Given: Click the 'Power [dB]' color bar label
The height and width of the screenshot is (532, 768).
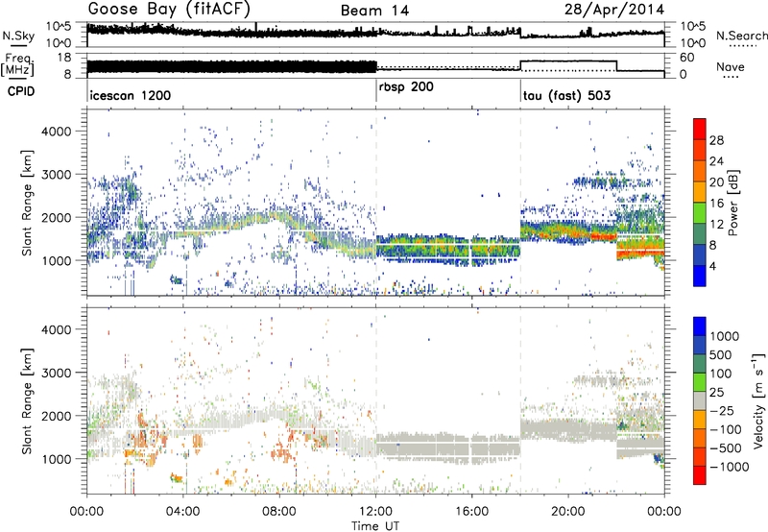Looking at the screenshot, I should pos(733,203).
